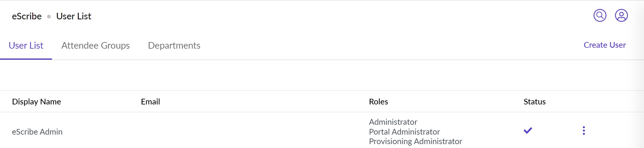Click the Roles column header

378,102
